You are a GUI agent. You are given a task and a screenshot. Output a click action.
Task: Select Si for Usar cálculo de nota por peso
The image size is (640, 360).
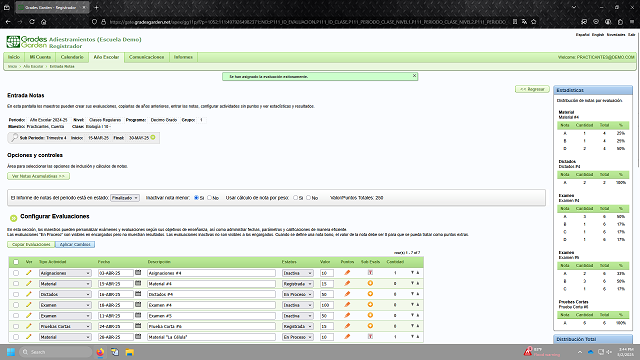(x=296, y=198)
